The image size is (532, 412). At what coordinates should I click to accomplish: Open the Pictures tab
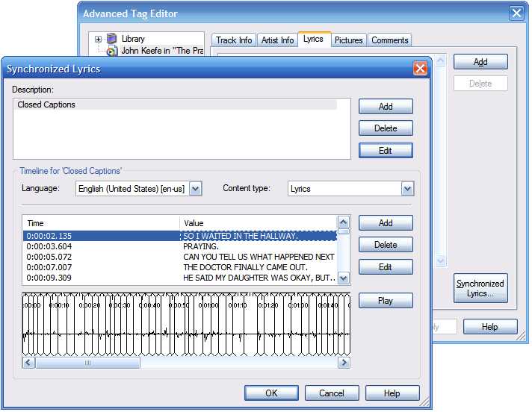(348, 40)
